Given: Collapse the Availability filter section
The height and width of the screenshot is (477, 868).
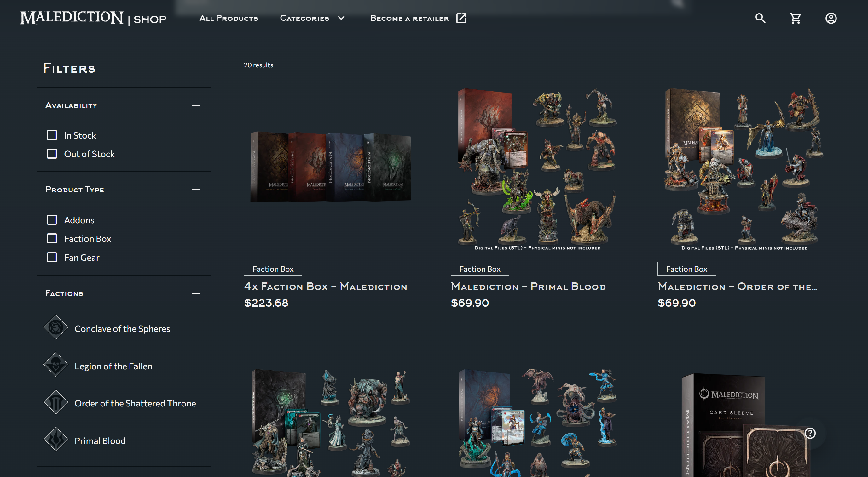Looking at the screenshot, I should (x=196, y=105).
